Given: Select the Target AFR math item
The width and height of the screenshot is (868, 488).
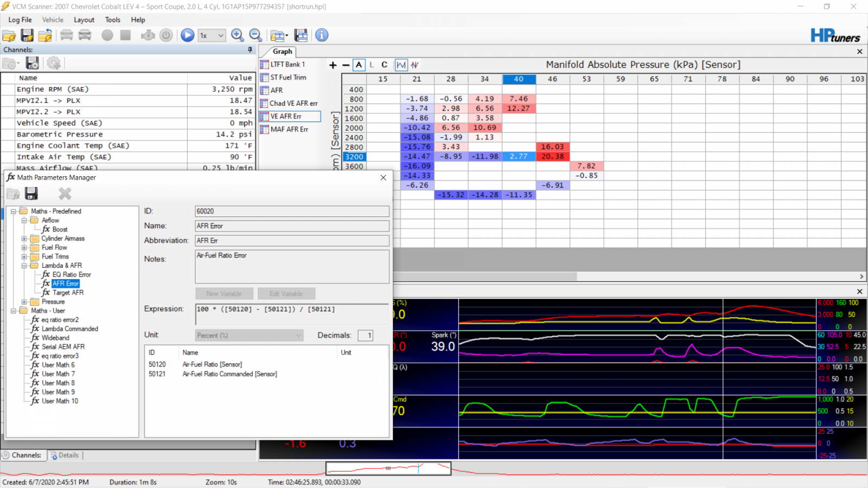Looking at the screenshot, I should pyautogui.click(x=68, y=293).
